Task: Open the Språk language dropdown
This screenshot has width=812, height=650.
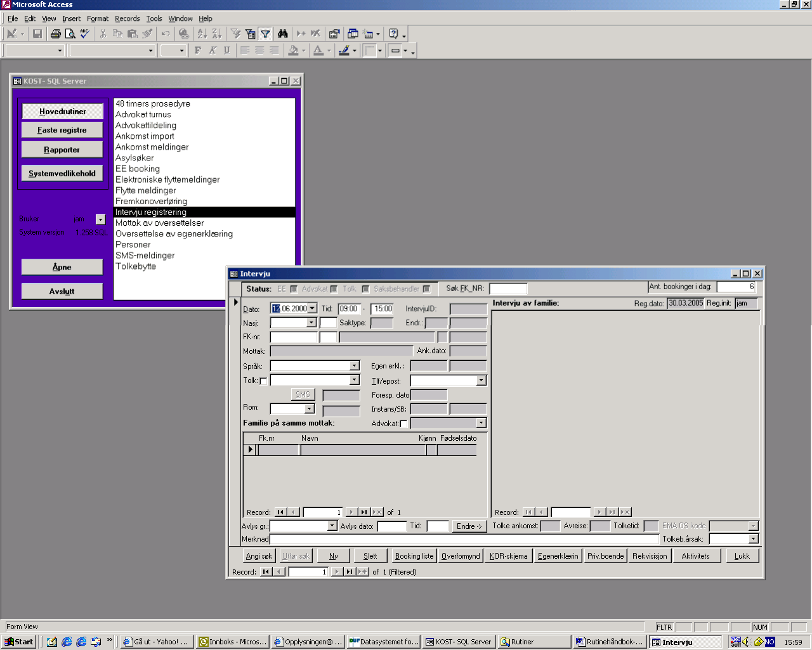Action: (x=355, y=366)
